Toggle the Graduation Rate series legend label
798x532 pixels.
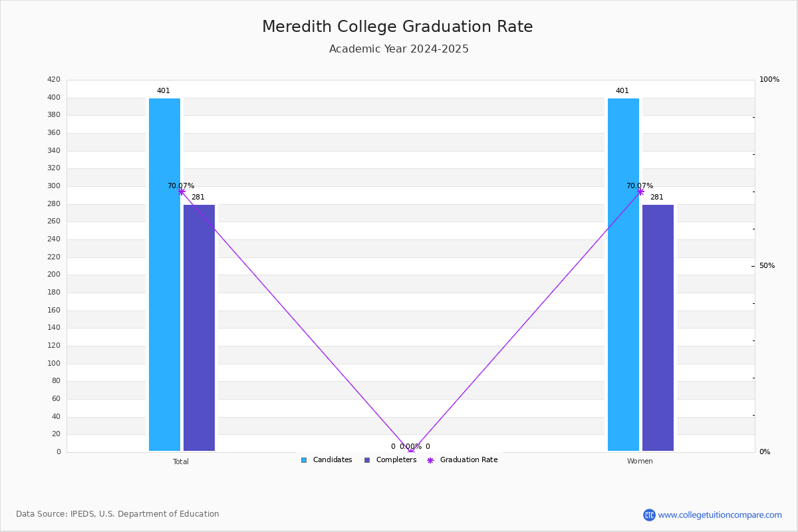pos(469,460)
